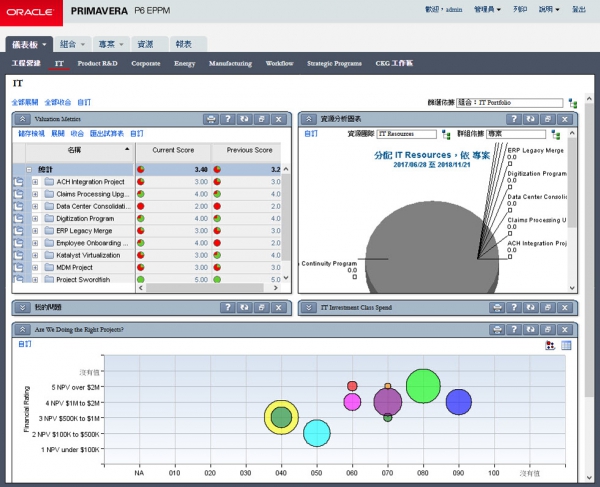
Task: Expand the ACH Integration Project row
Action: [35, 182]
